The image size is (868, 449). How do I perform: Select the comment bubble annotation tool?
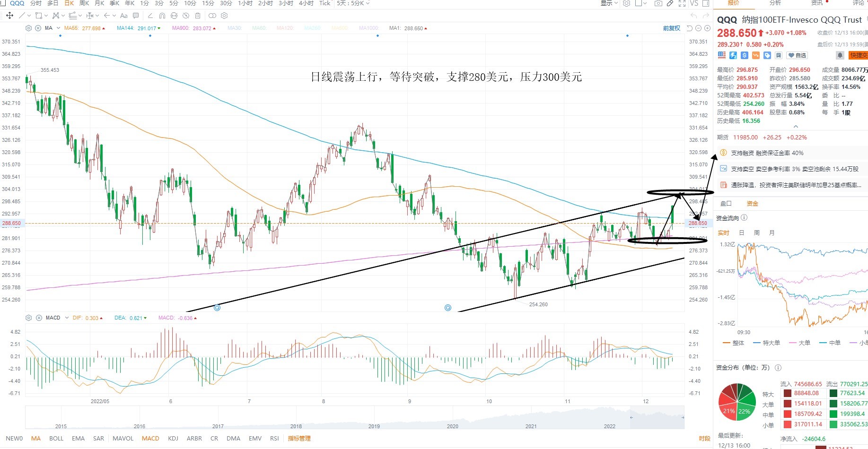[x=136, y=16]
